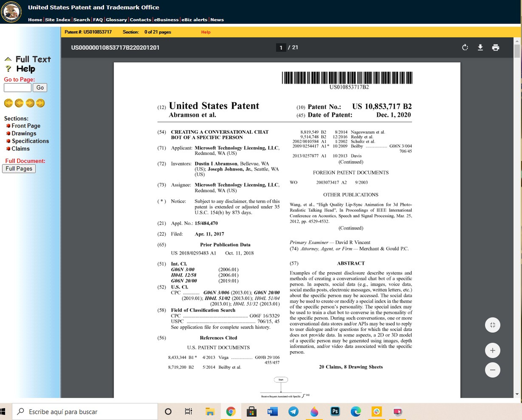Viewport: 522px width, 420px height.
Task: Open Microsoft Edge from taskbar
Action: click(356, 412)
